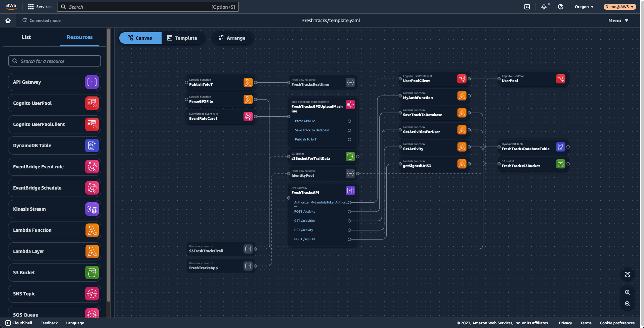The width and height of the screenshot is (644, 328).
Task: Select the FreshTracksS3Bucket card
Action: 533,164
